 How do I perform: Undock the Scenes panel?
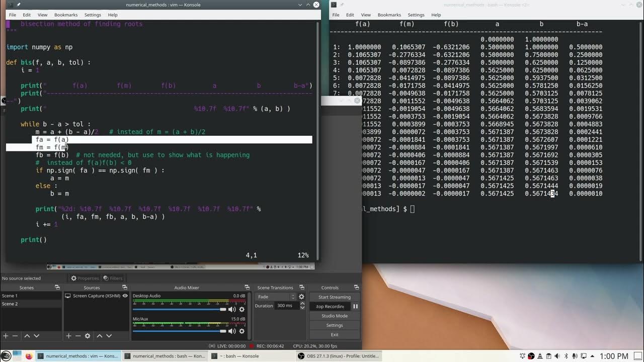tap(57, 288)
